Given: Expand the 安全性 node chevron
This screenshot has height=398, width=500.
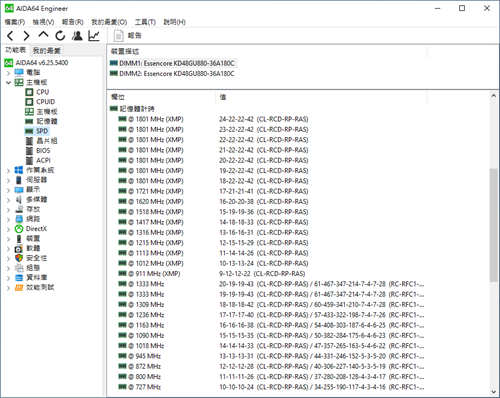Looking at the screenshot, I should tap(9, 258).
